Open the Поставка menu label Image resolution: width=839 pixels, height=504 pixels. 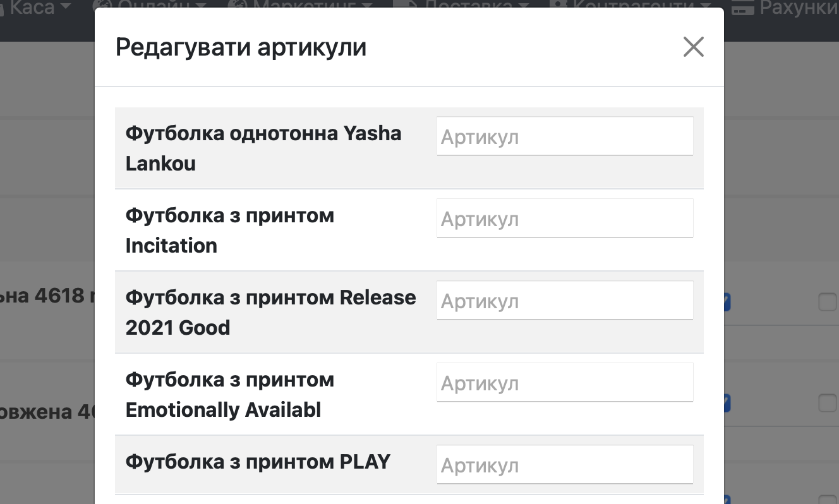click(469, 5)
